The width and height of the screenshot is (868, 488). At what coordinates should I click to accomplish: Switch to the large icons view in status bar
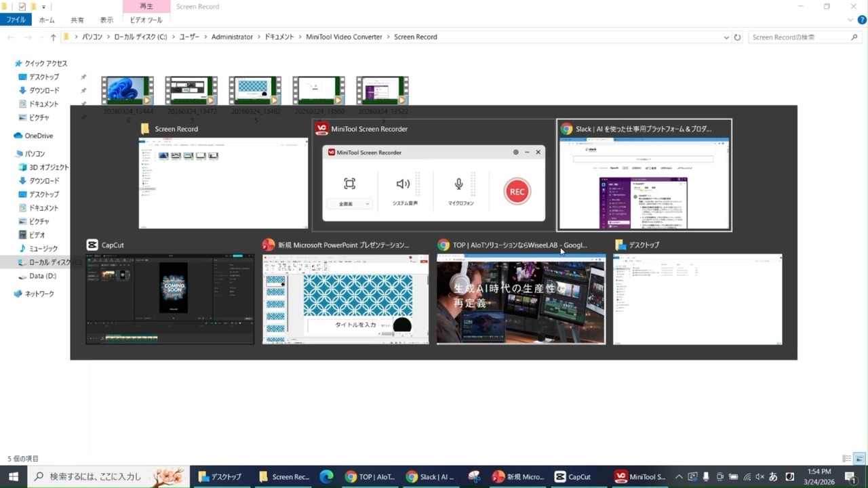click(x=859, y=459)
